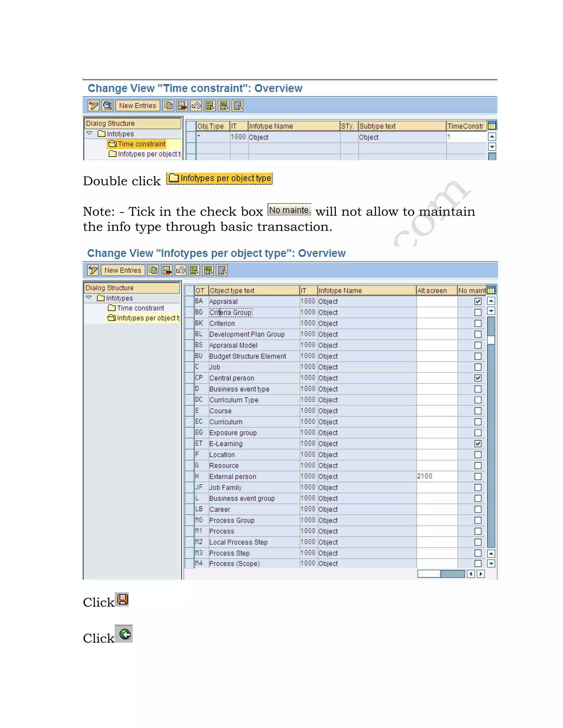Click Copy As icon in Infotypes per object type toolbar
This screenshot has width=563, height=728.
click(x=153, y=270)
